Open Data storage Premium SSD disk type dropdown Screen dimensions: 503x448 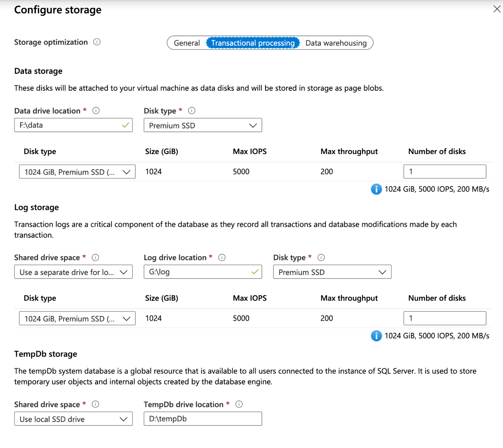(x=203, y=126)
